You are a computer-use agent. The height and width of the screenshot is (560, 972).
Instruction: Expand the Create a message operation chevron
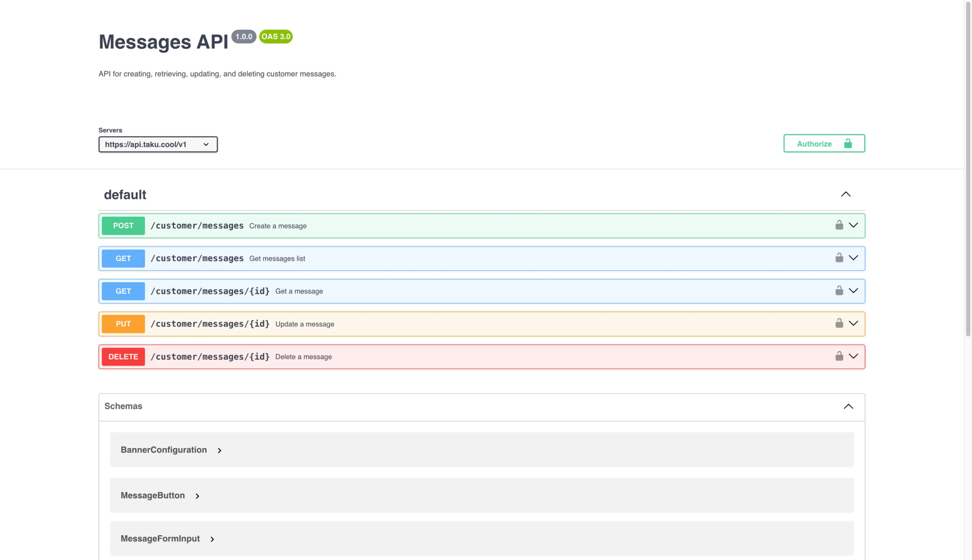[x=853, y=225]
